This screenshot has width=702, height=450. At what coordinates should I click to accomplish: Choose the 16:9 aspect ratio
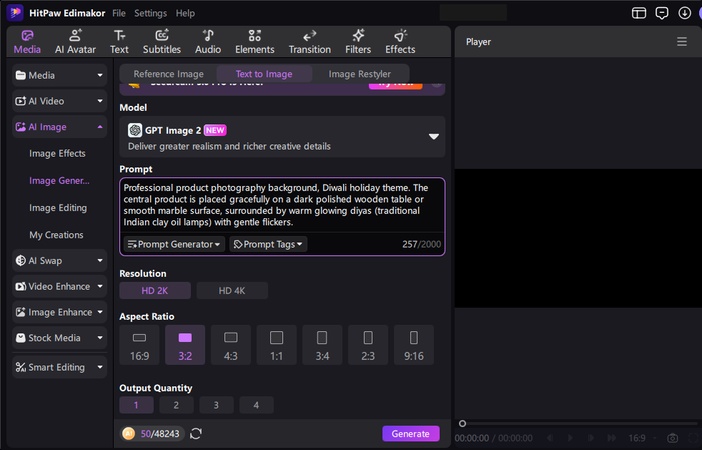pyautogui.click(x=139, y=345)
